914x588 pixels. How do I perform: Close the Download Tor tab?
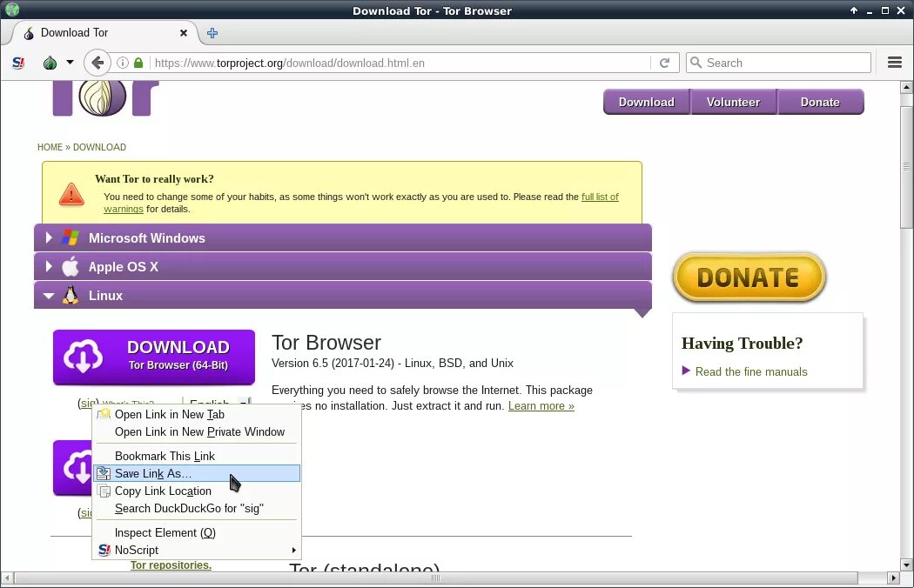184,33
